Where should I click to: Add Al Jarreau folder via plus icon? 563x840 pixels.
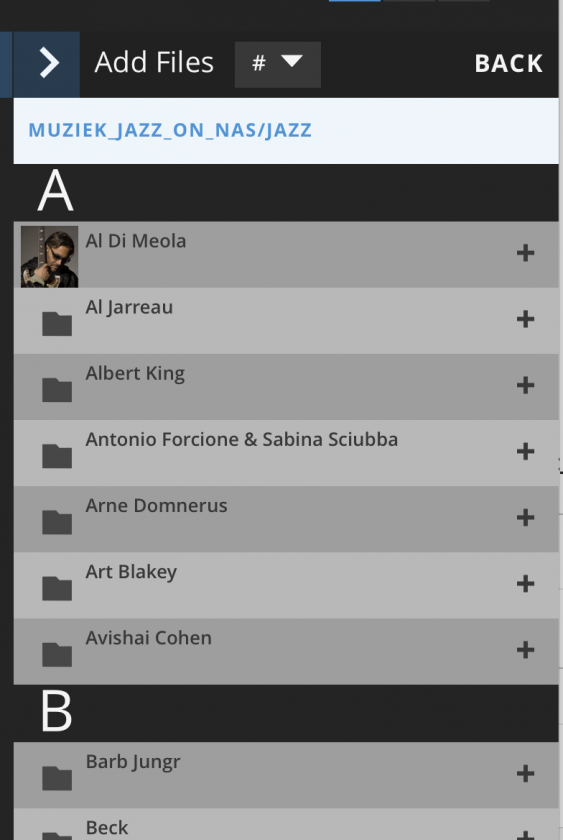pyautogui.click(x=526, y=319)
